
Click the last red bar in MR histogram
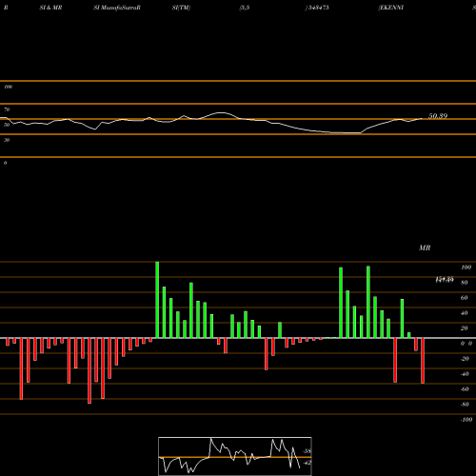tap(423, 361)
